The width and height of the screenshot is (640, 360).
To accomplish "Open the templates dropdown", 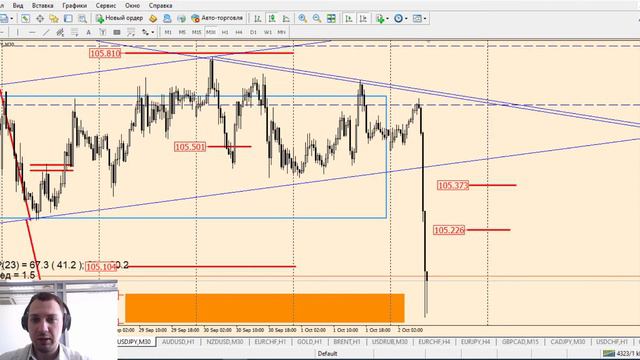I will (419, 18).
